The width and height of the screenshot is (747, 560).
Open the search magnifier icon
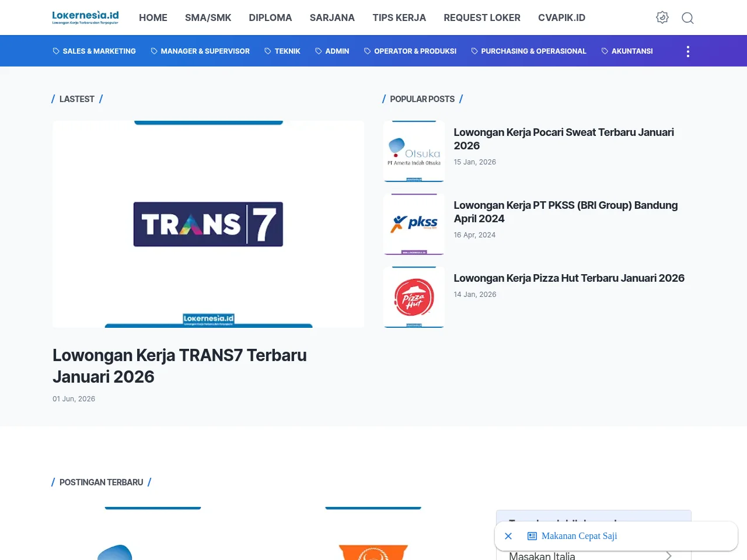pos(688,18)
